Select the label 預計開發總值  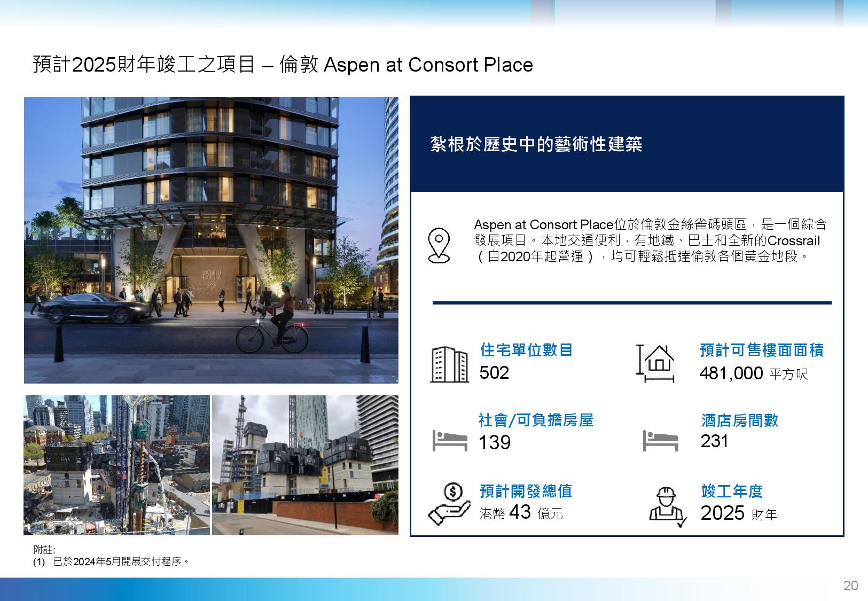pos(526,490)
